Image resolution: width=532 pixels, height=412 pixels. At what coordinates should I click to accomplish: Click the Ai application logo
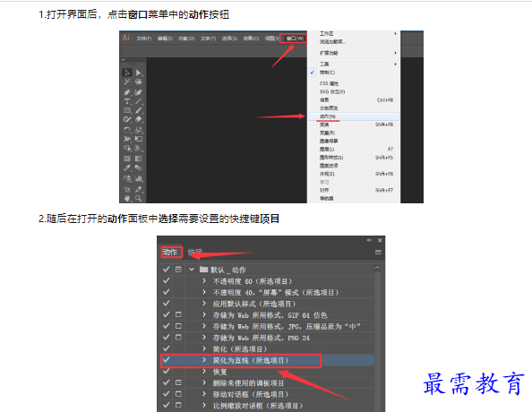click(126, 38)
